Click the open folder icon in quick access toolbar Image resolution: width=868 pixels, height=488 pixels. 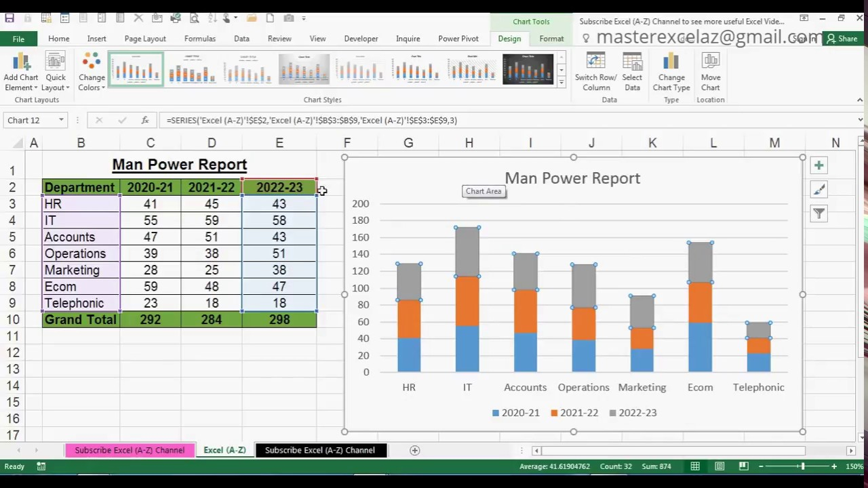252,18
